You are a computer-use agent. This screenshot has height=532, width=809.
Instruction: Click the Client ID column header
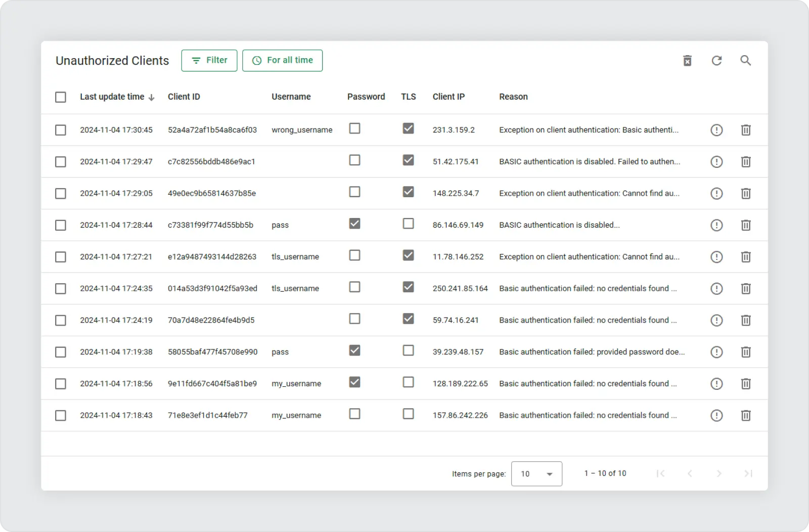point(184,97)
